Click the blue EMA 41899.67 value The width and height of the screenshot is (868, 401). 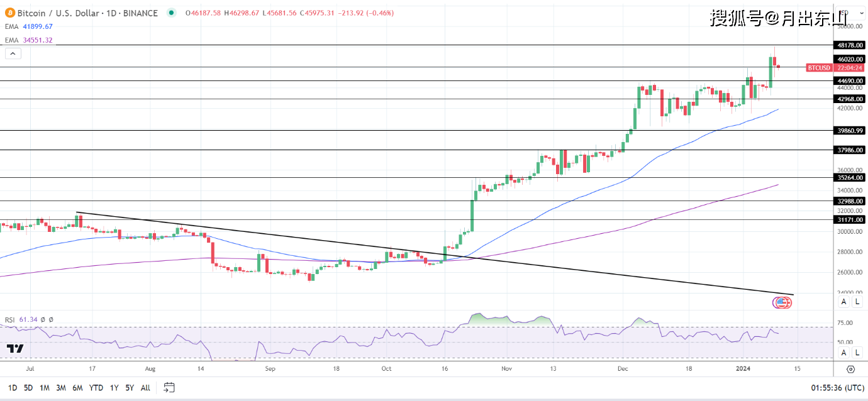(x=38, y=26)
